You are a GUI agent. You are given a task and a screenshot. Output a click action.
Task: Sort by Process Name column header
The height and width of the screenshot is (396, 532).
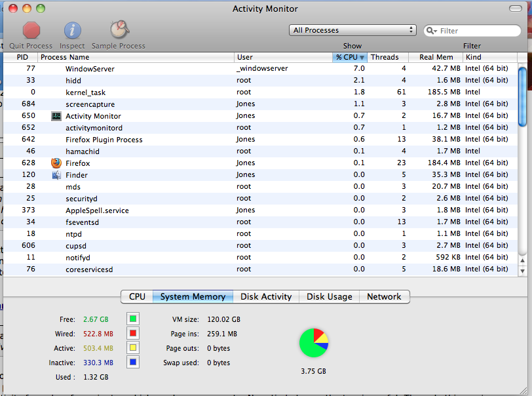pyautogui.click(x=136, y=57)
